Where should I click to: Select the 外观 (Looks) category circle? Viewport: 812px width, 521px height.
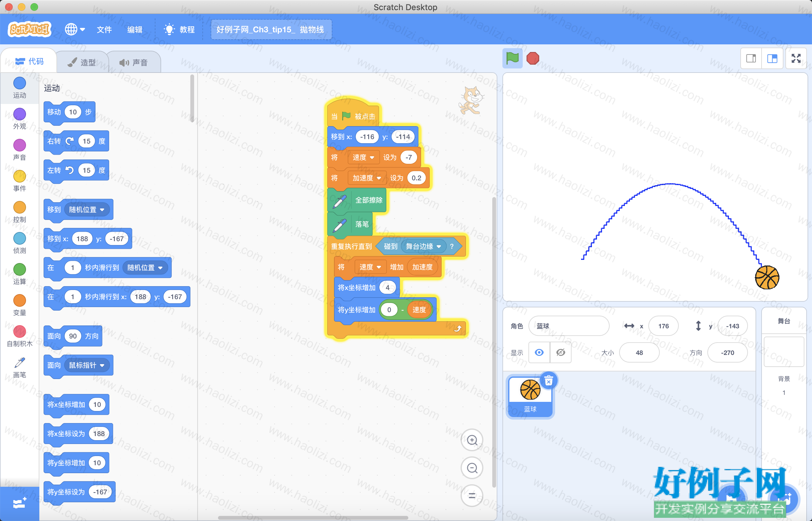click(20, 114)
